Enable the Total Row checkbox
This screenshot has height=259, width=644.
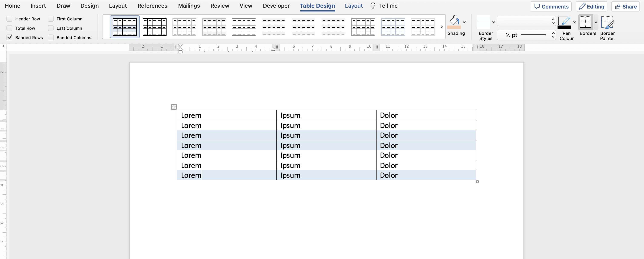coord(10,28)
